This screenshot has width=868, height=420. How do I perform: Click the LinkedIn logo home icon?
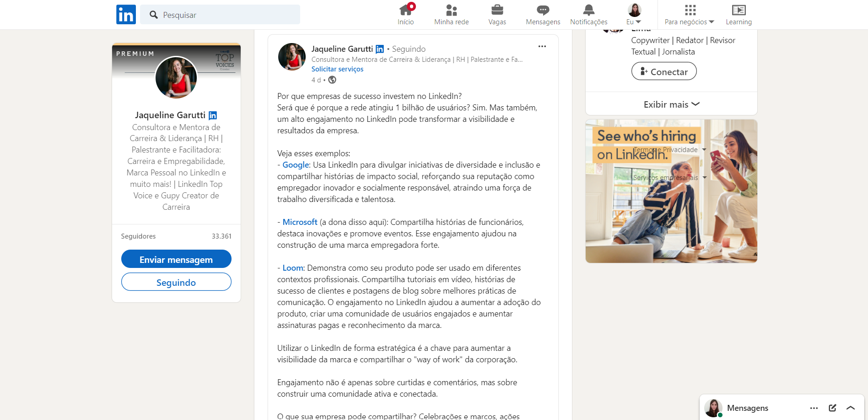pos(126,15)
